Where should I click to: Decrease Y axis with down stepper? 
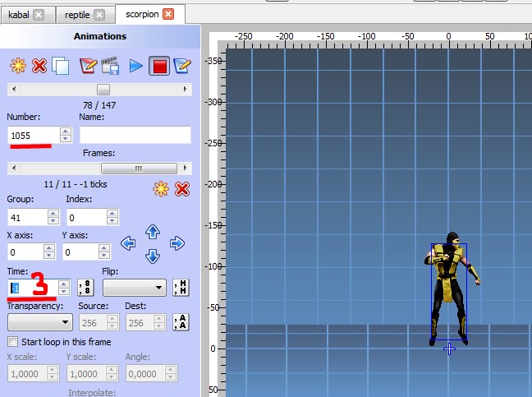click(x=104, y=256)
